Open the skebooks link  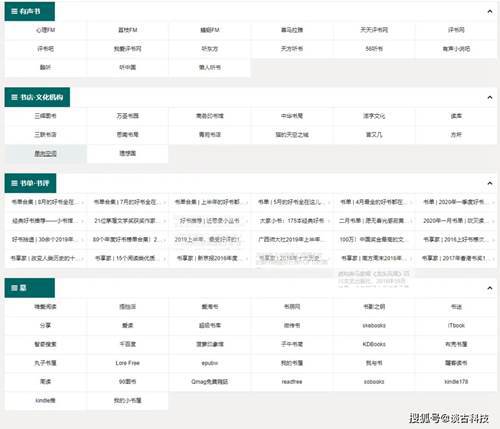374,325
